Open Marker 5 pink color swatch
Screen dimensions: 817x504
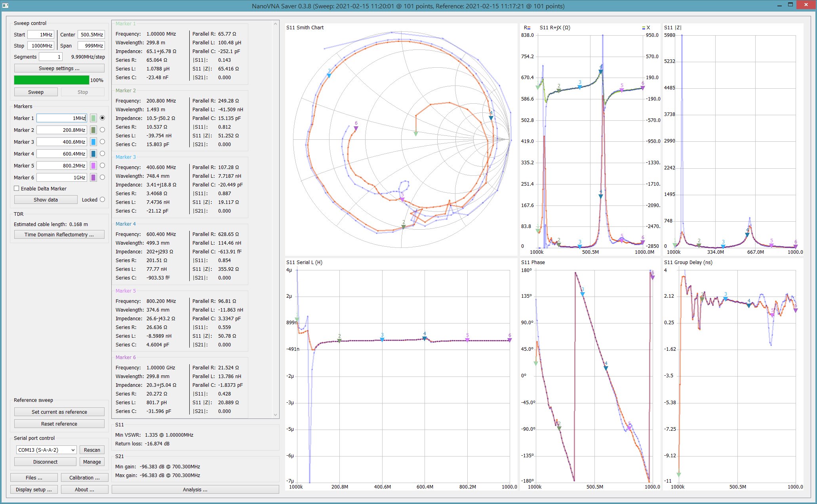(x=93, y=165)
